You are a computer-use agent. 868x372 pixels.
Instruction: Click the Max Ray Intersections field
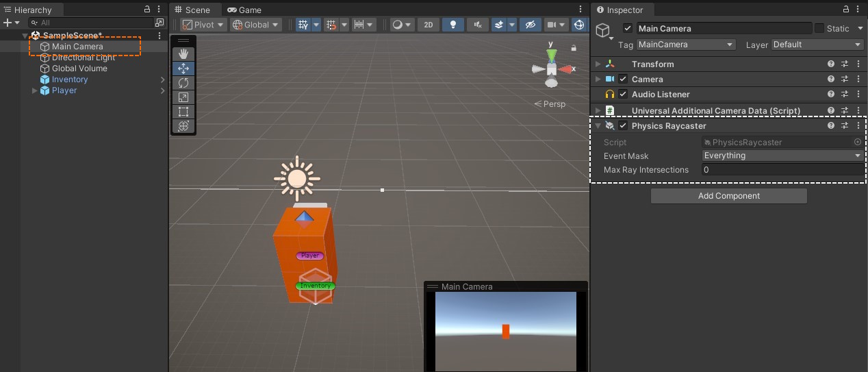coord(782,170)
